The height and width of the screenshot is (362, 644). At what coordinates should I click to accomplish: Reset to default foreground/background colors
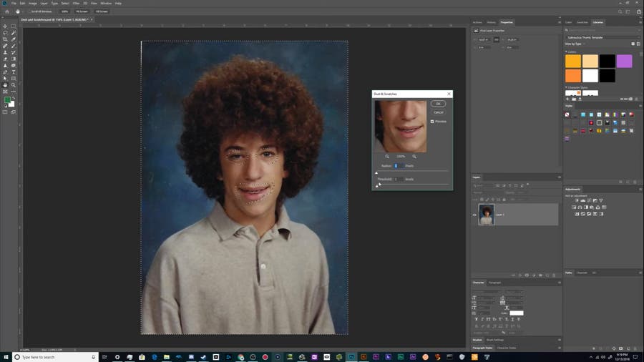pyautogui.click(x=5, y=106)
